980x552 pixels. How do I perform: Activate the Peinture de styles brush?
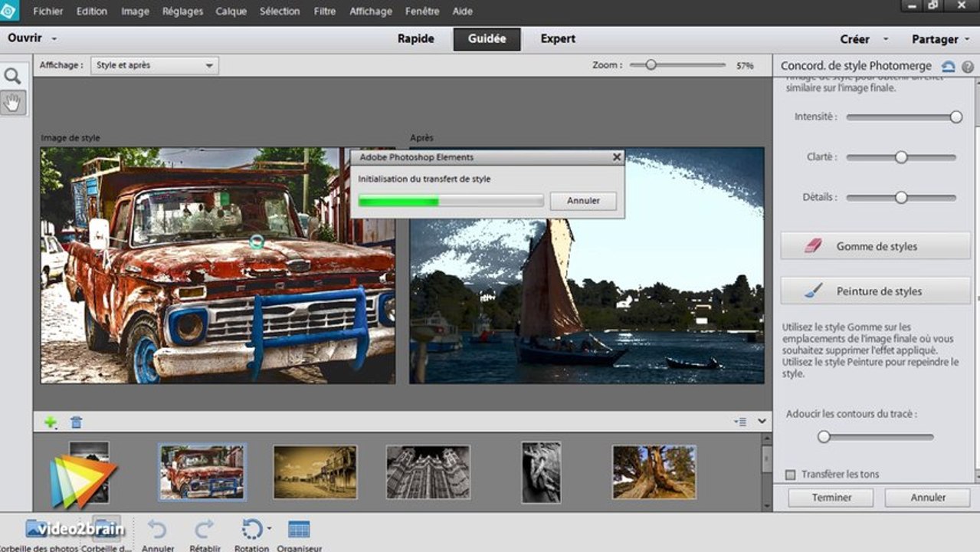tap(875, 291)
